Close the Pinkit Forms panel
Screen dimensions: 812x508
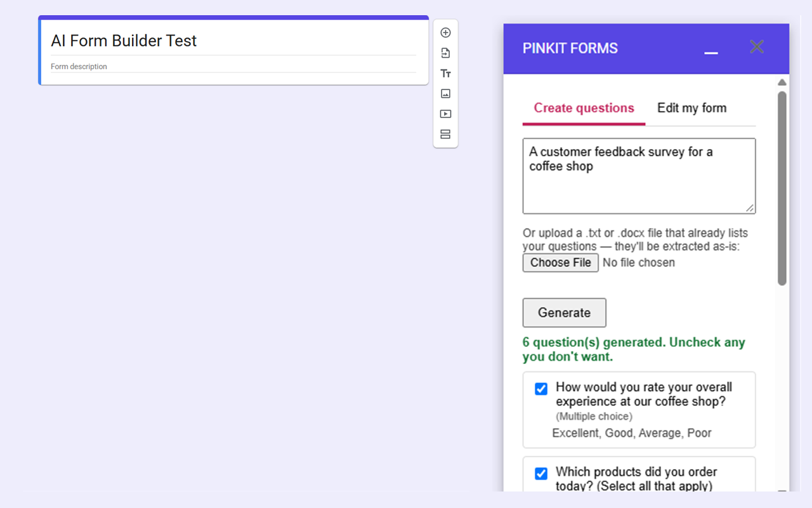pos(756,46)
